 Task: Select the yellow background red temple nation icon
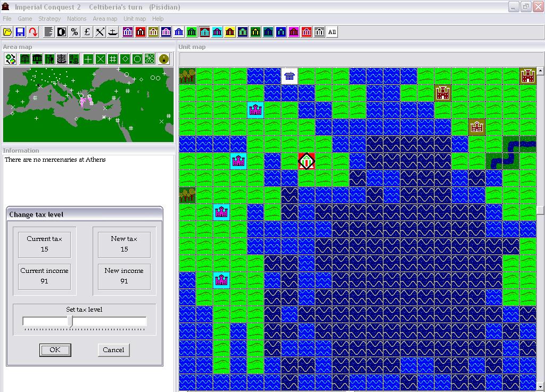[230, 32]
